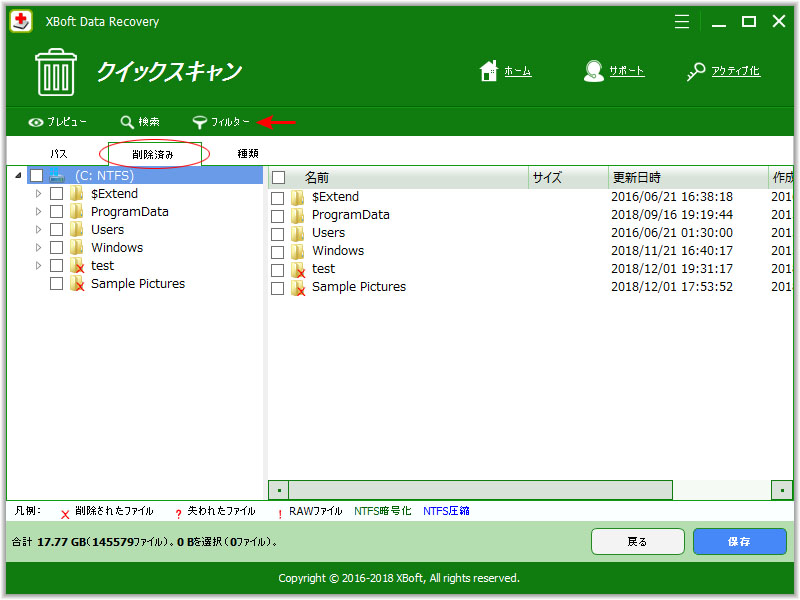Check the ProgramData checkbox in the tree
800x600 pixels.
[x=57, y=212]
